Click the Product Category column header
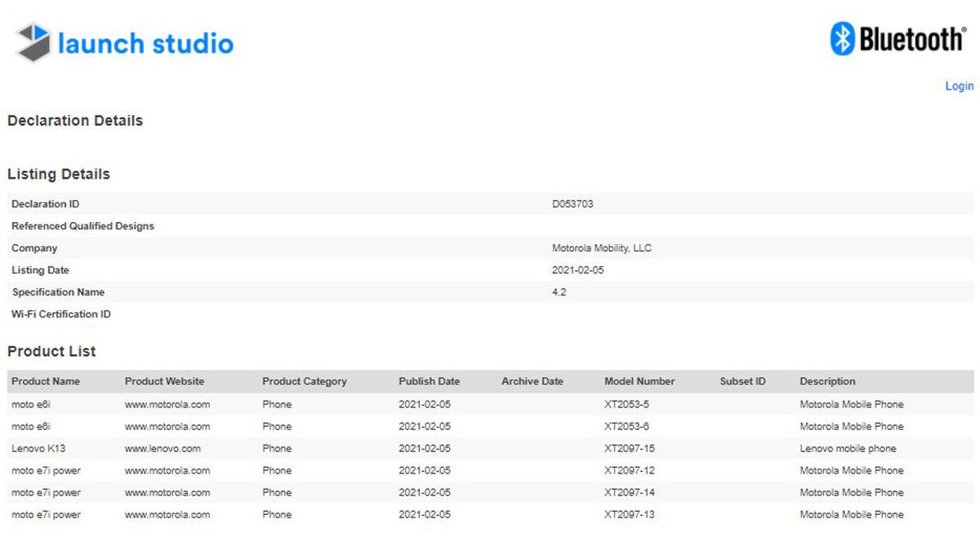This screenshot has width=980, height=551. tap(305, 381)
